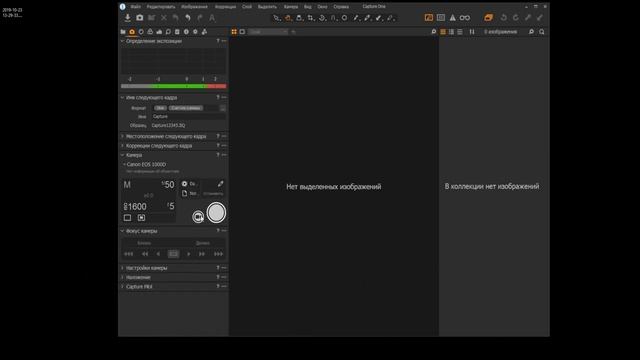Image resolution: width=640 pixels, height=360 pixels.
Task: Click the M exposure mode
Action: tap(127, 185)
